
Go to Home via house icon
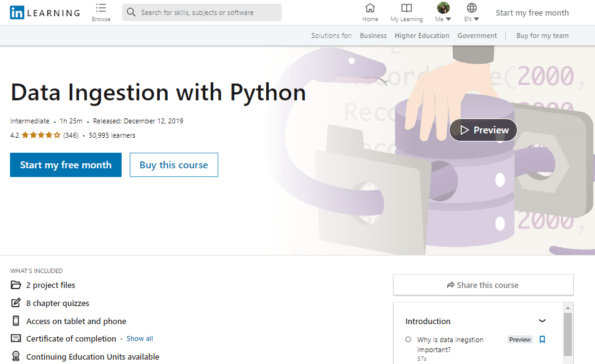370,8
